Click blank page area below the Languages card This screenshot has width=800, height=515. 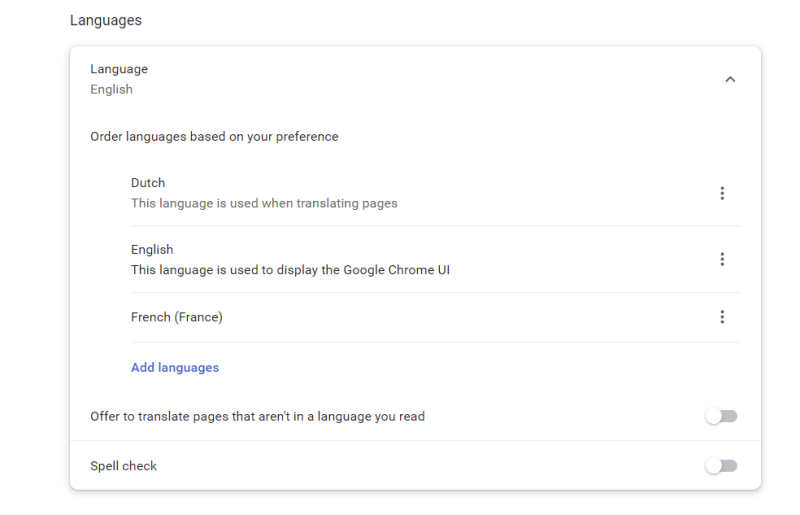tap(400, 503)
